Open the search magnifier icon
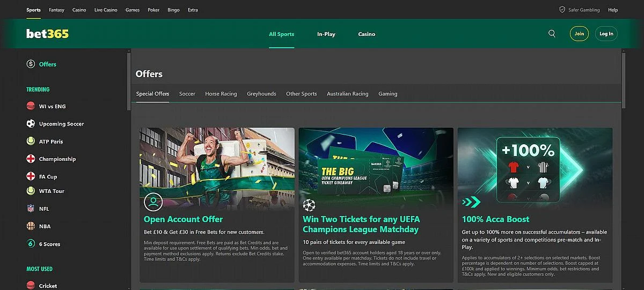Viewport: 644px width, 290px height. coord(552,34)
